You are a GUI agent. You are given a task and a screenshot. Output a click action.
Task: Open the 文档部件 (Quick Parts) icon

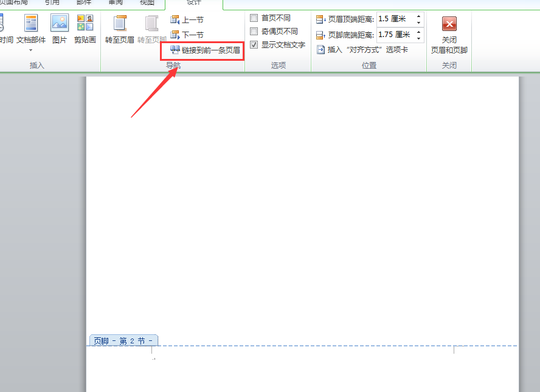30,24
